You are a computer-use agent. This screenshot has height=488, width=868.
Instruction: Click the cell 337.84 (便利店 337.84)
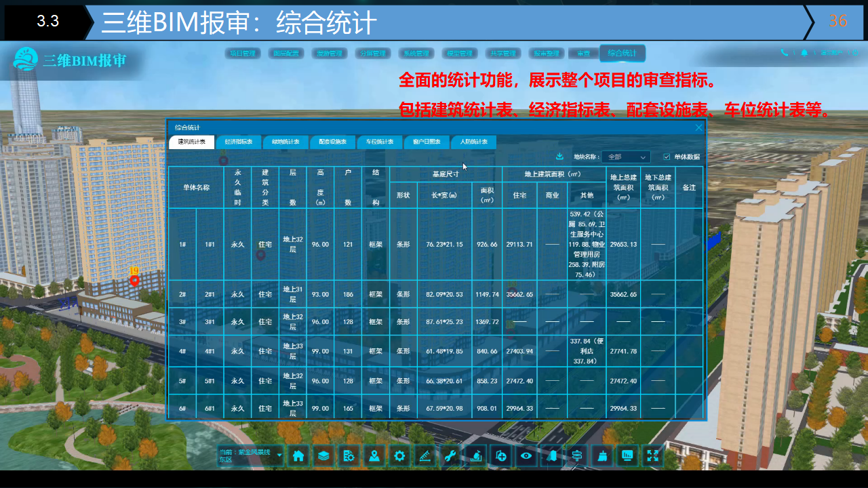pyautogui.click(x=586, y=351)
